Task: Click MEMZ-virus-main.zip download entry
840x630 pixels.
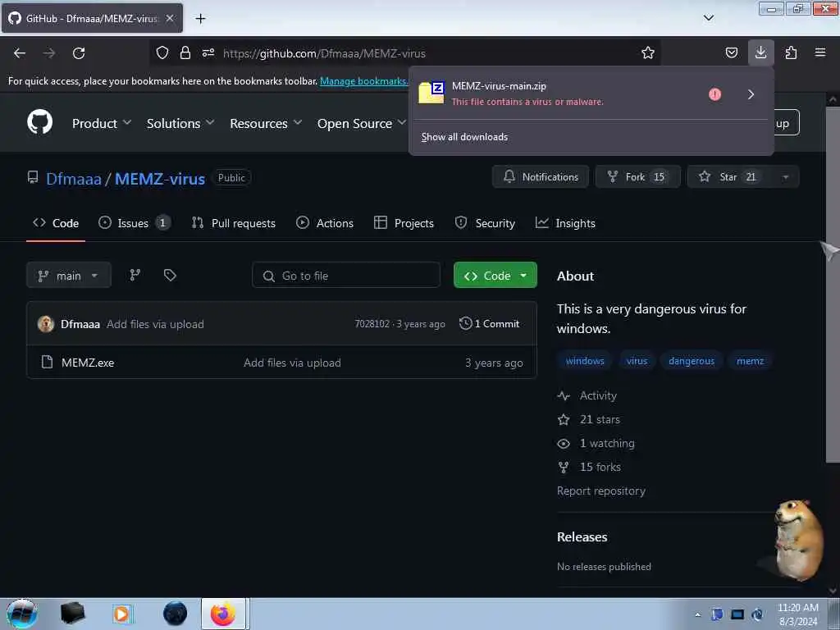Action: click(x=557, y=94)
